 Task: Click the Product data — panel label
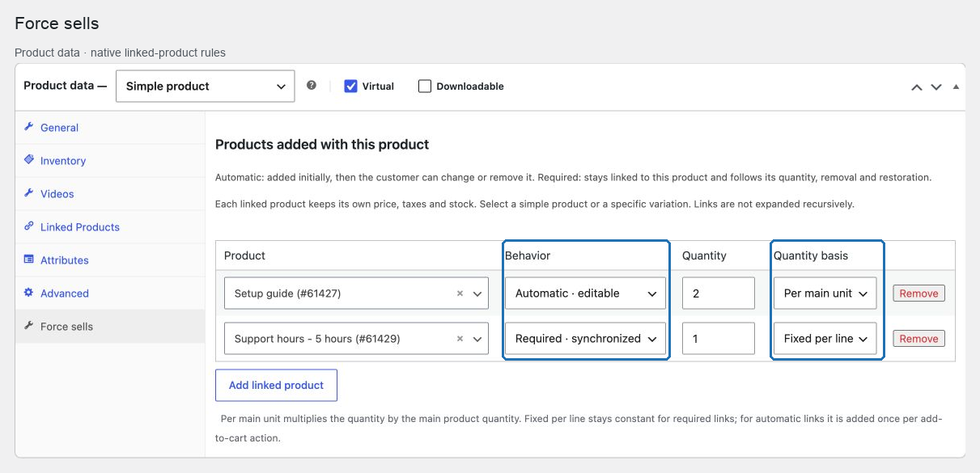65,86
